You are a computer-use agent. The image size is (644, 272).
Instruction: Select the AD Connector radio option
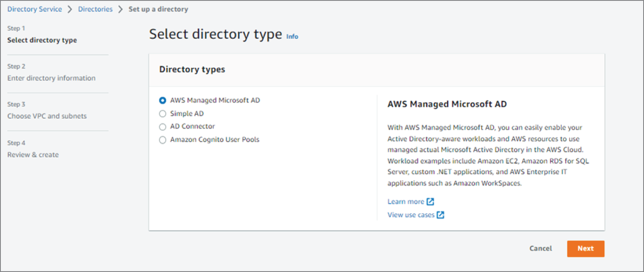(163, 127)
